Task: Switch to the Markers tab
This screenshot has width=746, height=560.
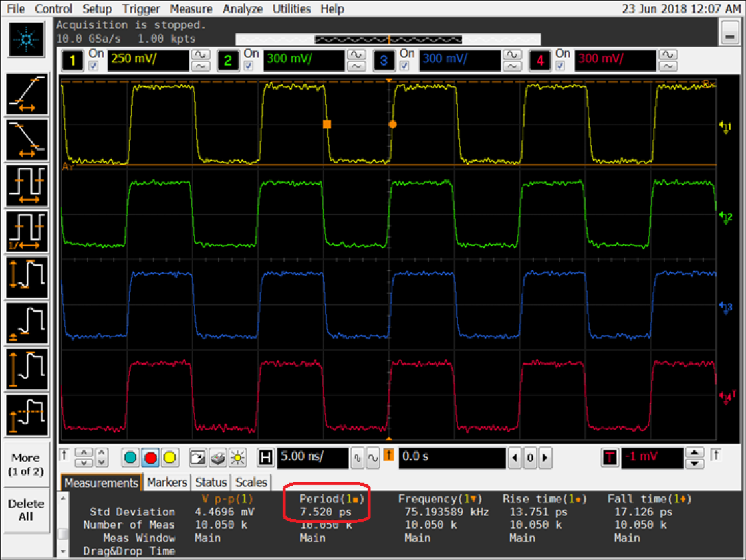Action: coord(167,482)
